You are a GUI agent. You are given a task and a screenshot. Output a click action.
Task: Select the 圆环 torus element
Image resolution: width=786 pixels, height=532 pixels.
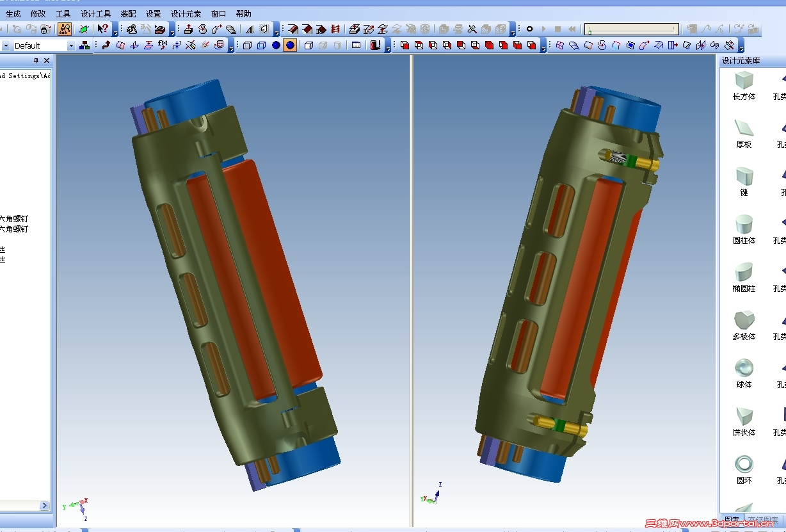pyautogui.click(x=744, y=470)
